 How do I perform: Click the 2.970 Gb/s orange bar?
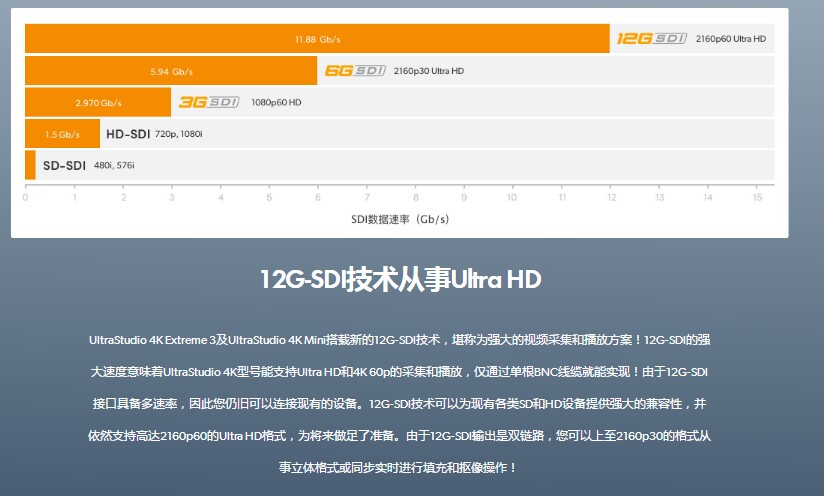point(98,102)
